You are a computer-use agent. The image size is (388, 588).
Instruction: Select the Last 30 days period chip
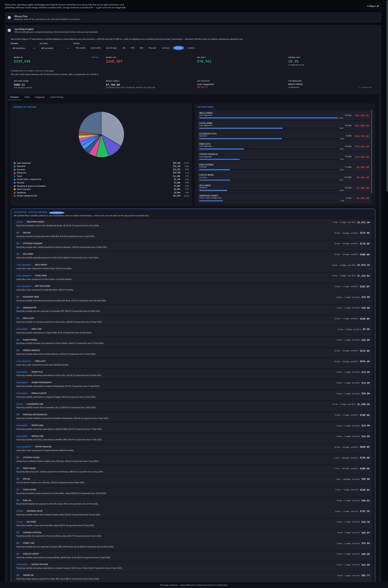tap(111, 48)
